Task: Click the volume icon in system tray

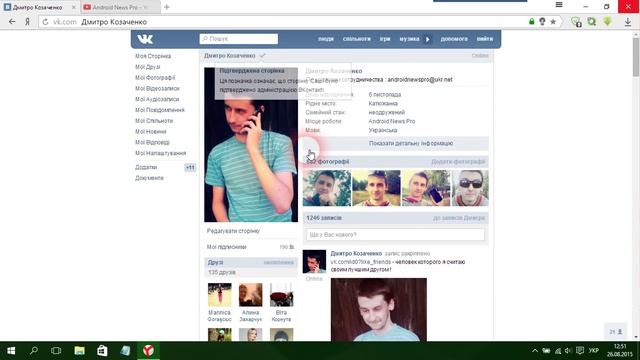Action: click(x=568, y=351)
